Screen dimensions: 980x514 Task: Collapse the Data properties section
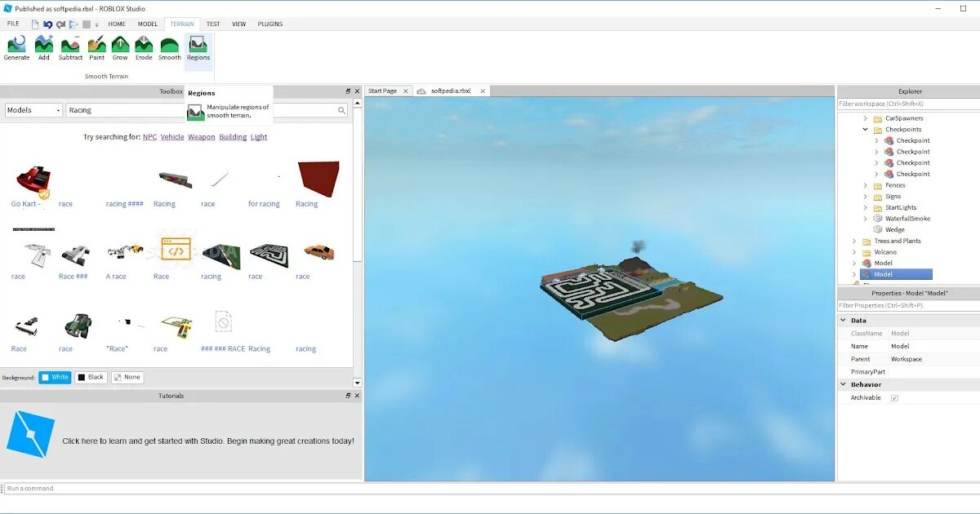pyautogui.click(x=844, y=321)
